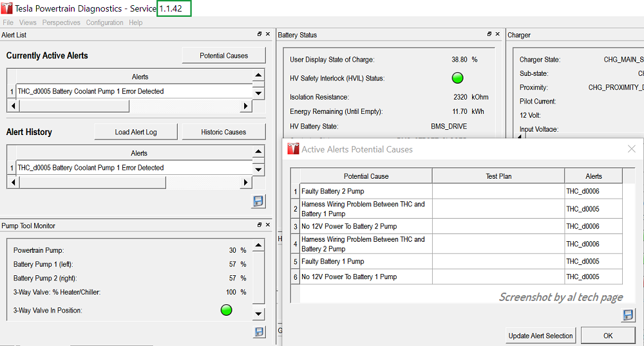This screenshot has height=346, width=644.
Task: Click Update Alert Selection button
Action: click(540, 336)
